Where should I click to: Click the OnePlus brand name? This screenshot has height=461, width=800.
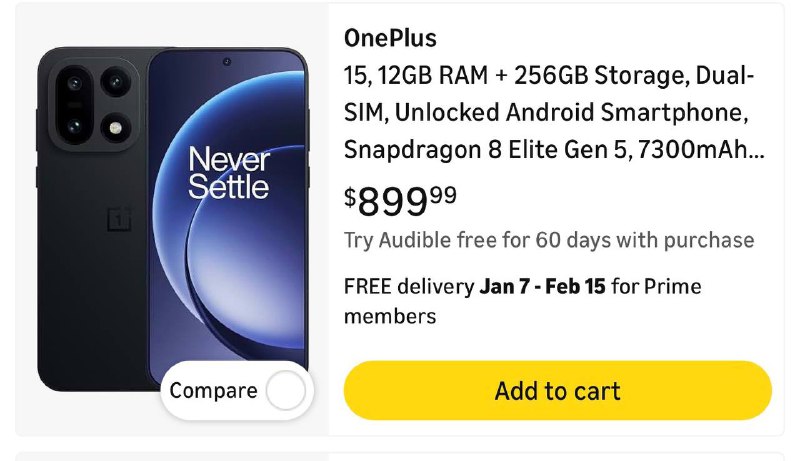tap(390, 38)
